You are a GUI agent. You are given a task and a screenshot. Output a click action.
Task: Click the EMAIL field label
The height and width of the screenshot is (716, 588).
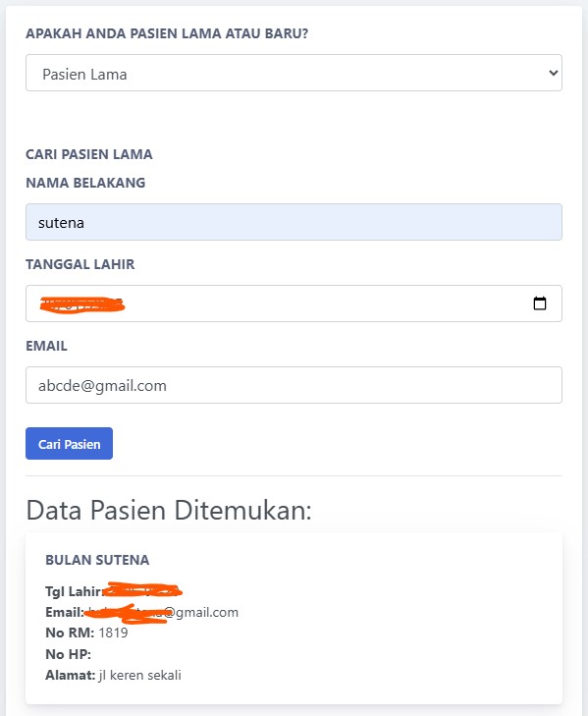click(x=46, y=346)
